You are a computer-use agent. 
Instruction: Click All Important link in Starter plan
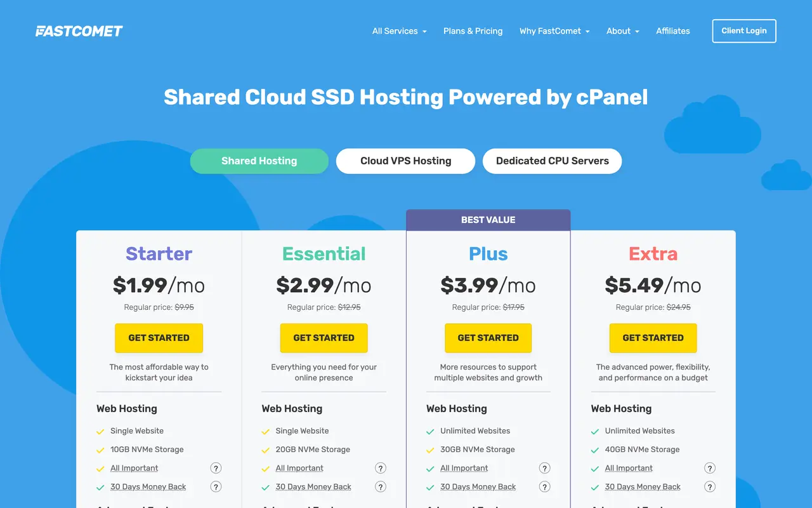(x=134, y=468)
